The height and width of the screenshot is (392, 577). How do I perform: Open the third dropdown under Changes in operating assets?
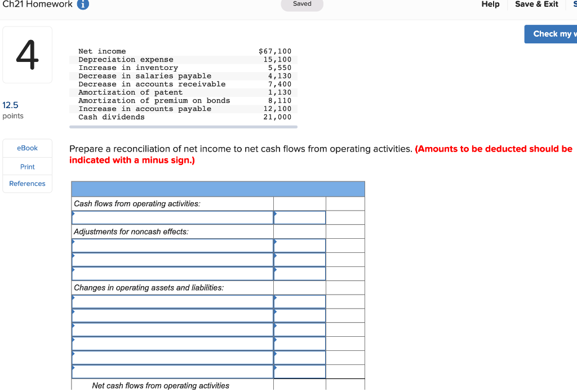tap(172, 329)
